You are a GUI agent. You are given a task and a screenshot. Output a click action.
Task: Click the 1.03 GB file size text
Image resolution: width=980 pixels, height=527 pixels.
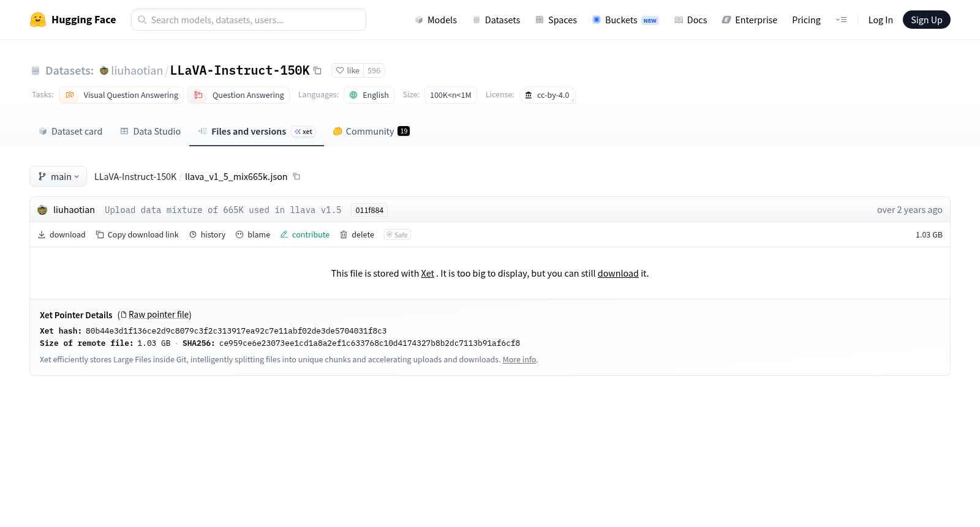tap(929, 234)
